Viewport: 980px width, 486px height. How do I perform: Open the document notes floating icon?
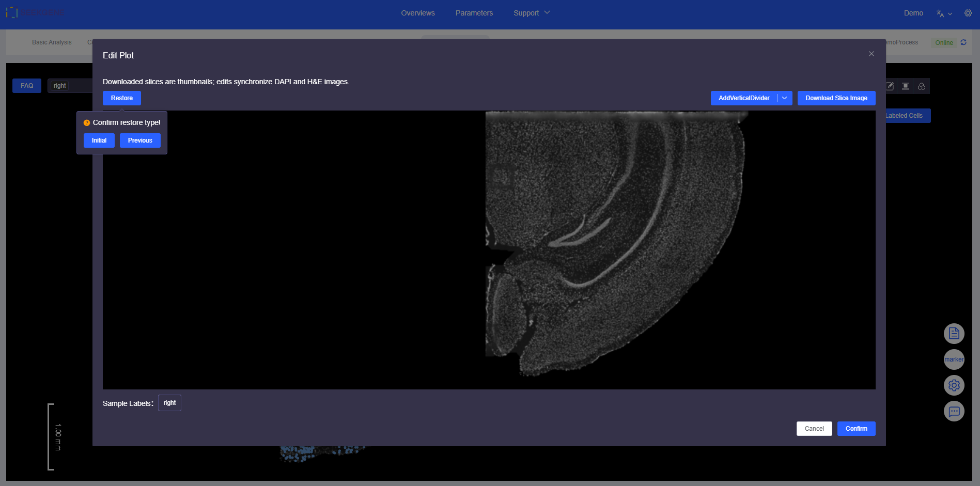click(x=954, y=334)
